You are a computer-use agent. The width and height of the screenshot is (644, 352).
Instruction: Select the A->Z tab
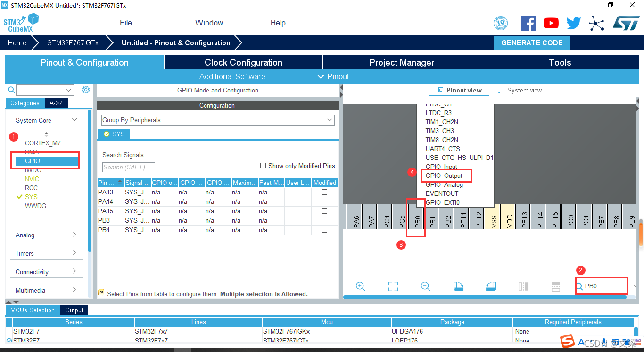(56, 103)
